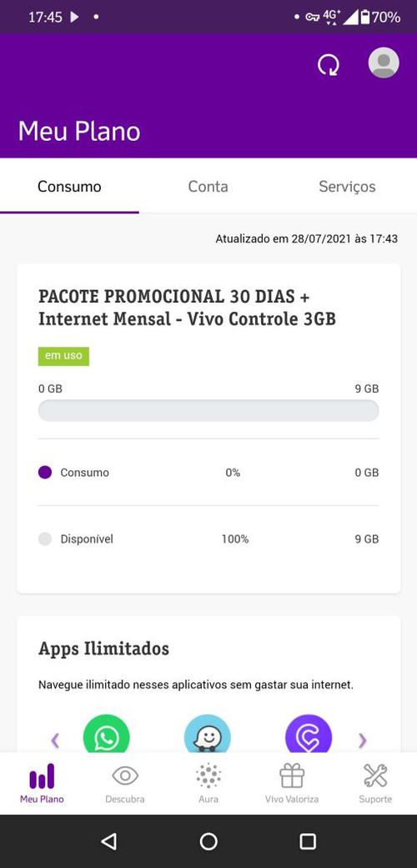Select the Consumo tab

(69, 187)
